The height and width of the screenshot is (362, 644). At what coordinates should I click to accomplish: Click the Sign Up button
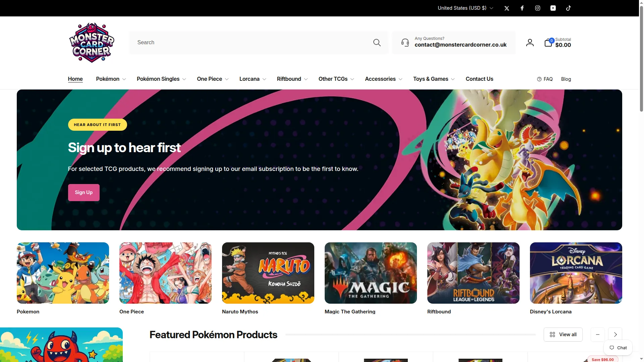(84, 192)
